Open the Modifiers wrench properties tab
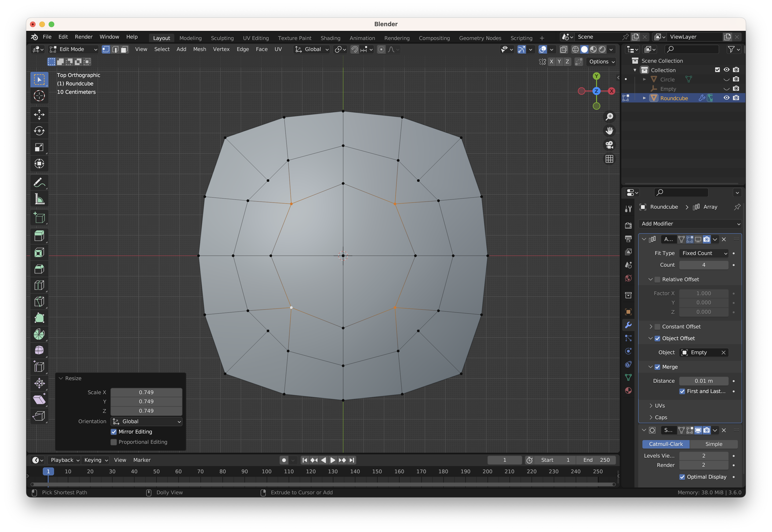Screen dimensions: 772x532 click(x=628, y=325)
